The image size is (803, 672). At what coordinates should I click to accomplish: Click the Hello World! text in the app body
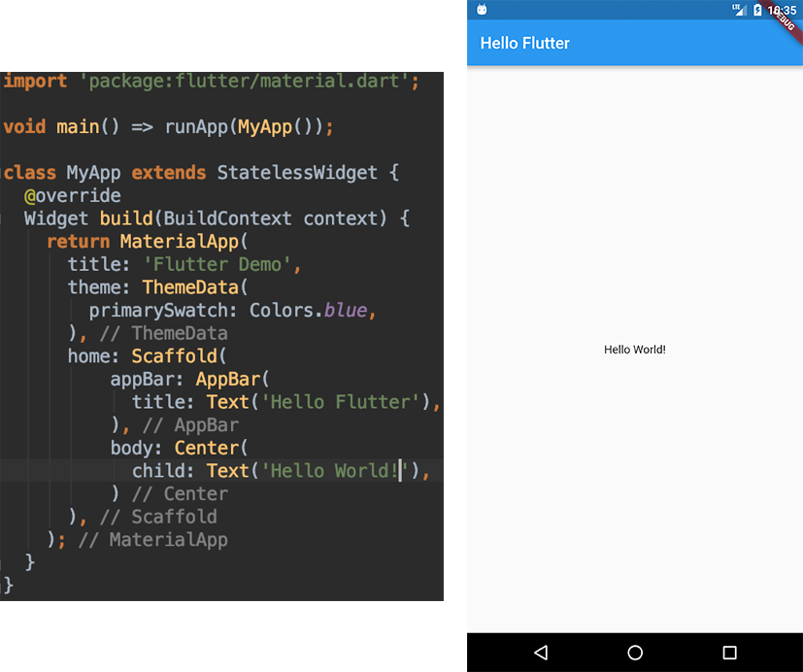pos(634,350)
